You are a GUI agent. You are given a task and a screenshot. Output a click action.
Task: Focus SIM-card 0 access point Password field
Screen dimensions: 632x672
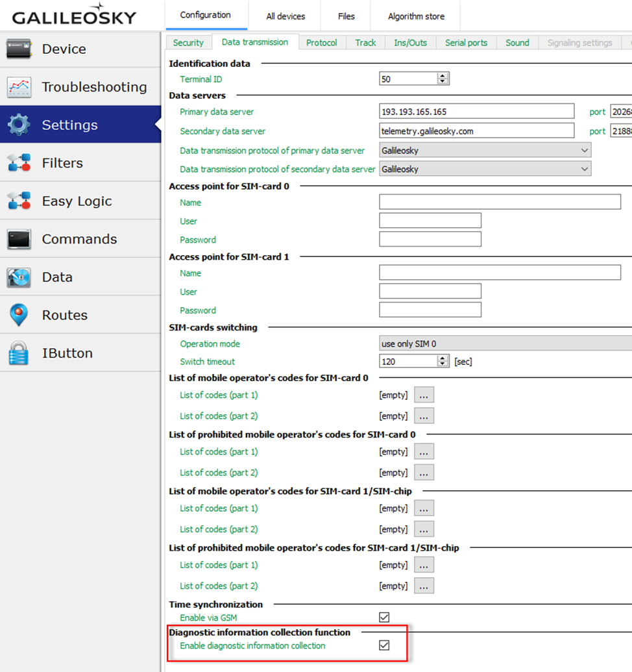[x=430, y=239]
